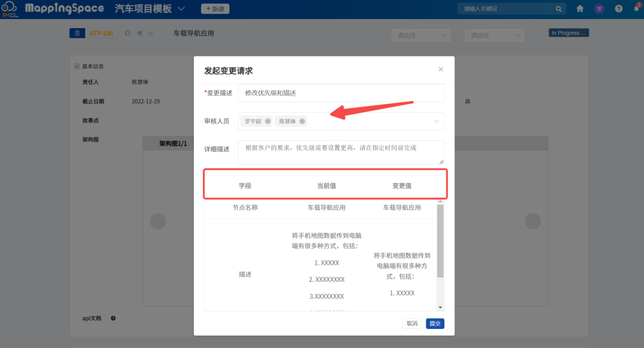Click the 新建 button

click(x=215, y=9)
